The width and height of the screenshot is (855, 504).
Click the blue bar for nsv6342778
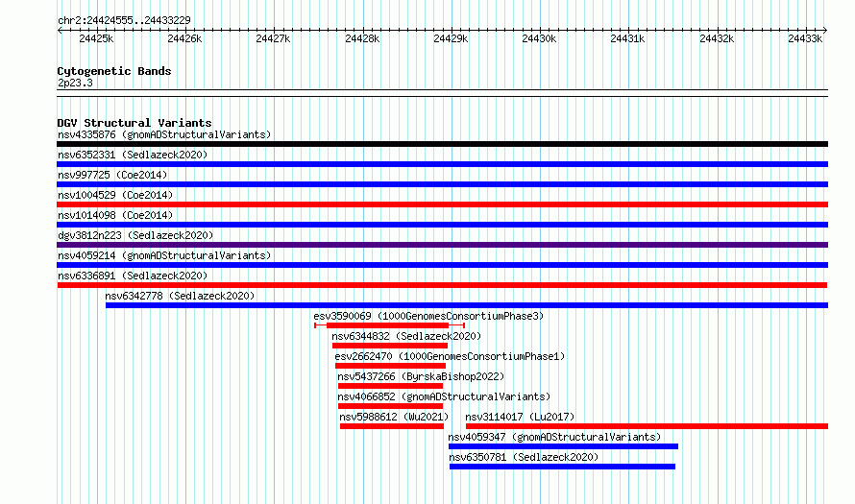[x=467, y=305]
